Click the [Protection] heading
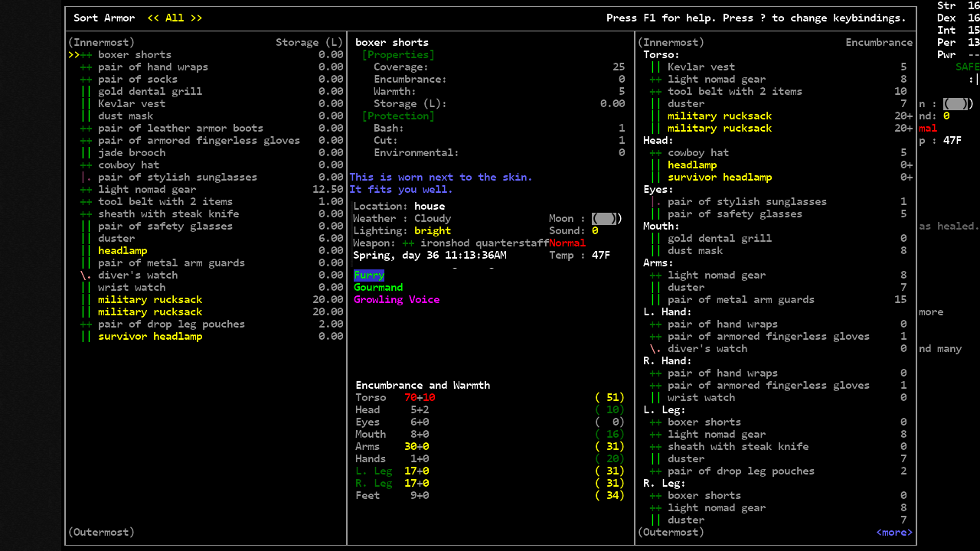Image resolution: width=980 pixels, height=551 pixels. click(x=398, y=116)
